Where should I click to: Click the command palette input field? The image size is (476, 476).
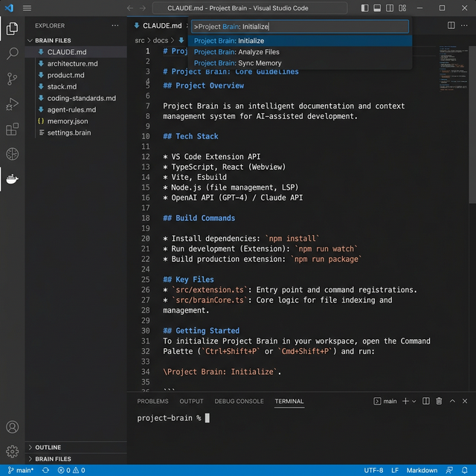point(300,27)
